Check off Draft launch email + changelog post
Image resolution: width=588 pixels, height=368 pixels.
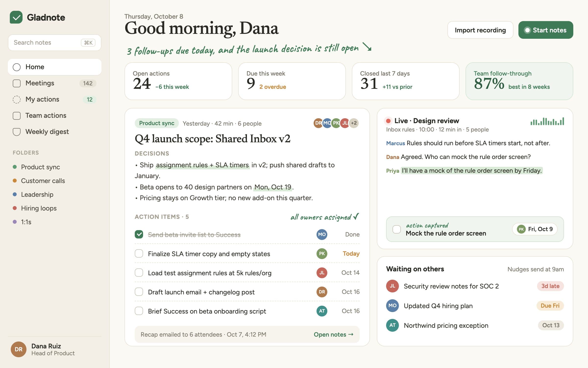click(x=139, y=292)
